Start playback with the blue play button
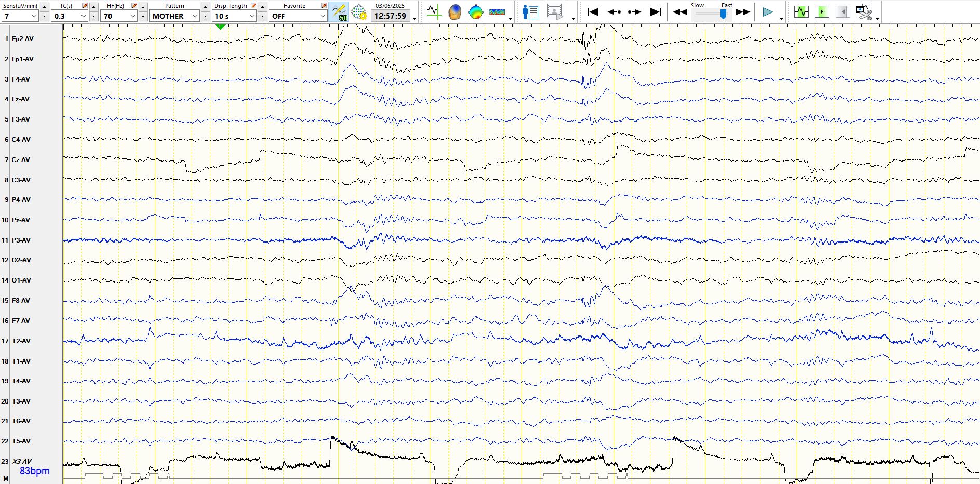980x484 pixels. point(768,12)
